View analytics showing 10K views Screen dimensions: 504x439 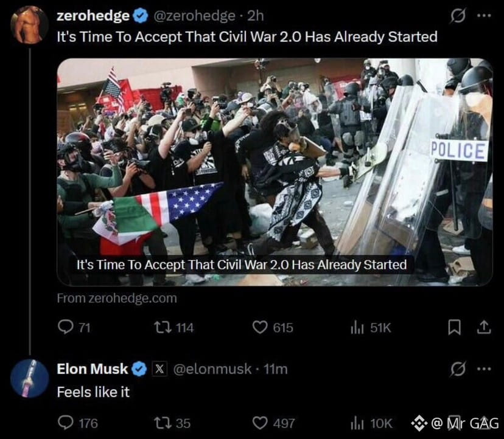(x=371, y=423)
